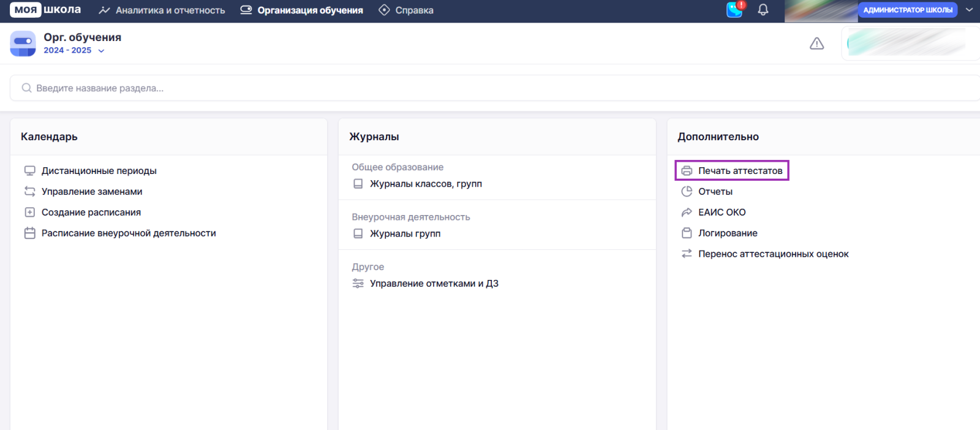Viewport: 980px width, 430px height.
Task: Open Журналы классов, групп link
Action: (426, 184)
